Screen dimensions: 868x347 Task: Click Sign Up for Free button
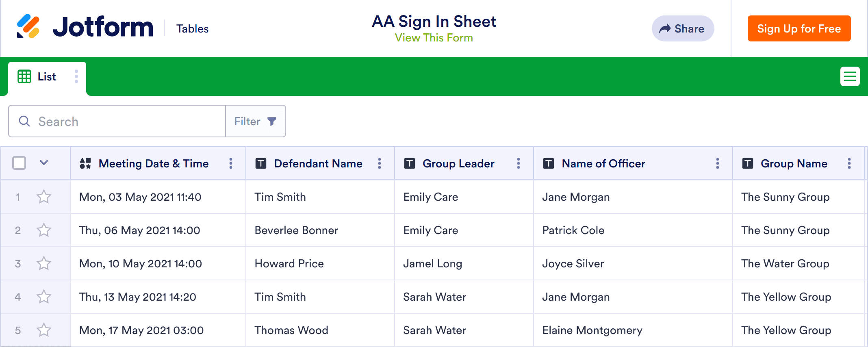[x=799, y=28]
